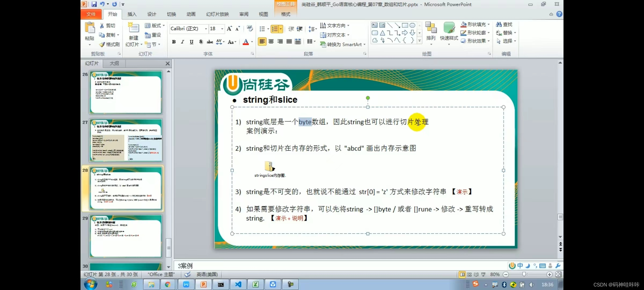Viewport: 644px width, 290px height.
Task: Open the font size 18 dropdown
Action: point(222,29)
